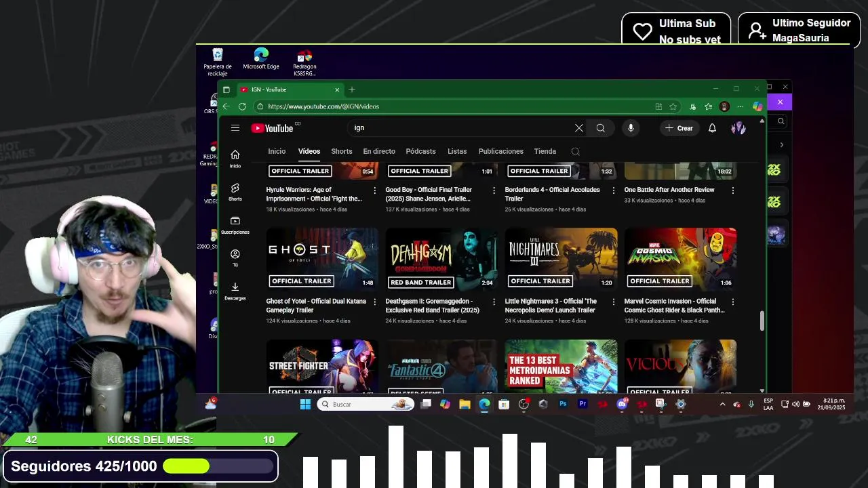Search within channel using tab-bar magnifier
The height and width of the screenshot is (488, 868).
(576, 151)
